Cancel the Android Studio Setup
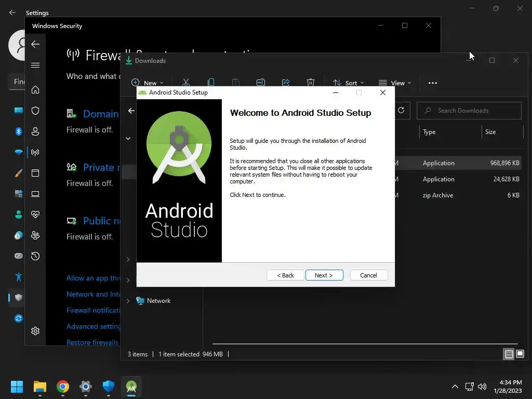Screen dimensions: 532x399 [x=368, y=275]
